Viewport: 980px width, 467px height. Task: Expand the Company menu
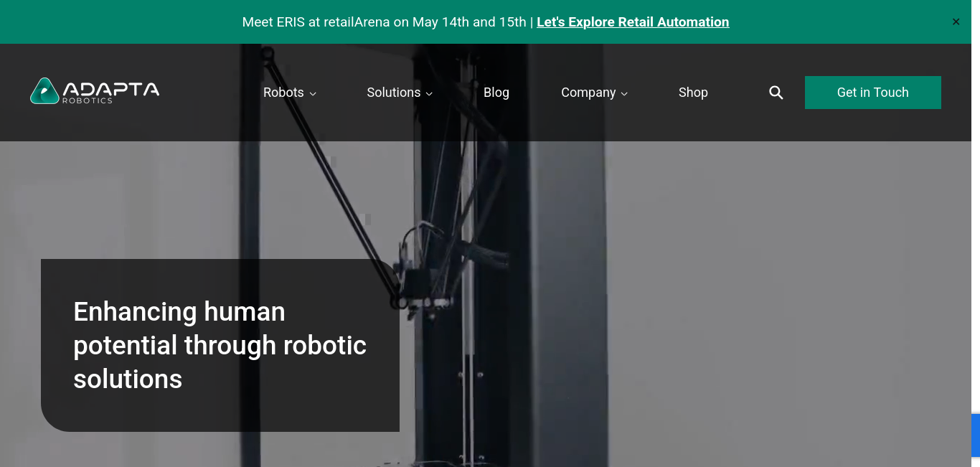click(594, 93)
